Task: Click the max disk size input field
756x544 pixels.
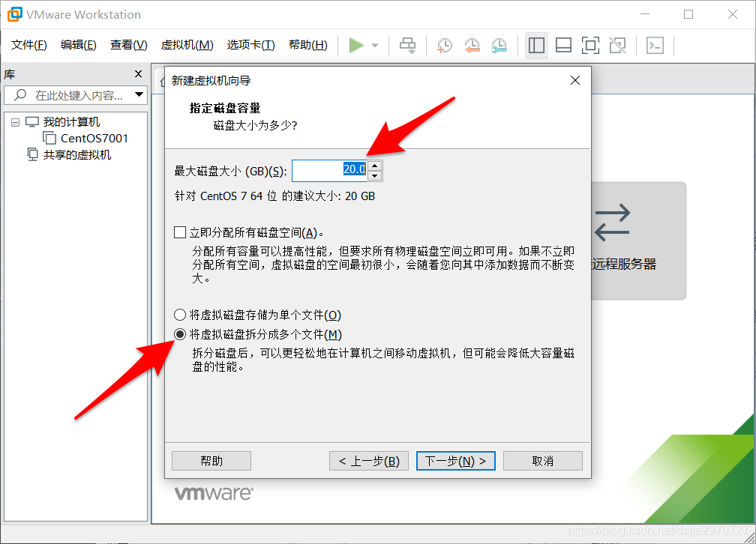Action: tap(330, 171)
